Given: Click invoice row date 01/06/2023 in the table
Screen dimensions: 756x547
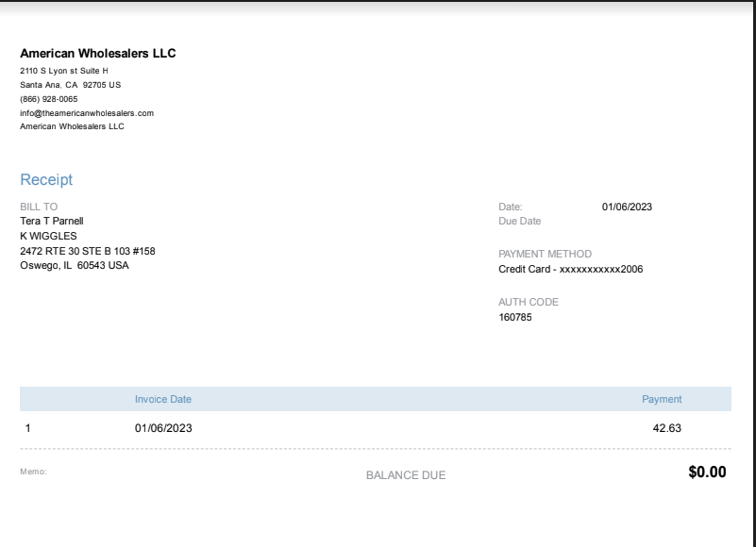Looking at the screenshot, I should click(x=163, y=428).
